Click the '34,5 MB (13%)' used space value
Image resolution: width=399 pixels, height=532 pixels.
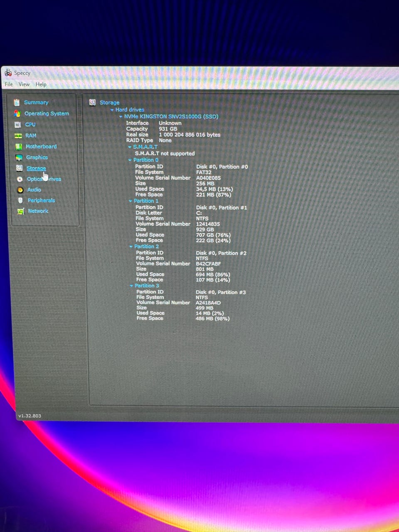[214, 189]
